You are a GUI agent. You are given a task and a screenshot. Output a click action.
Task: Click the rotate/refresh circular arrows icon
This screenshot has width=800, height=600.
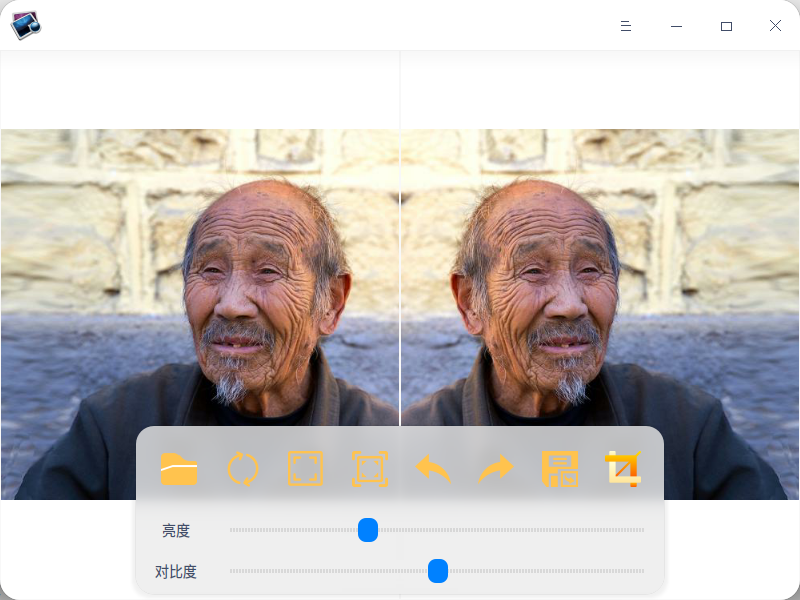242,469
